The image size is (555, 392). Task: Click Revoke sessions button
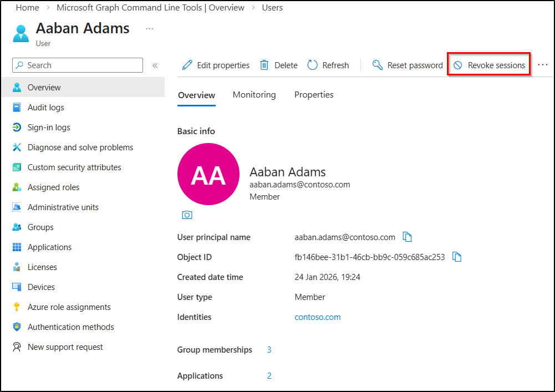tap(489, 65)
